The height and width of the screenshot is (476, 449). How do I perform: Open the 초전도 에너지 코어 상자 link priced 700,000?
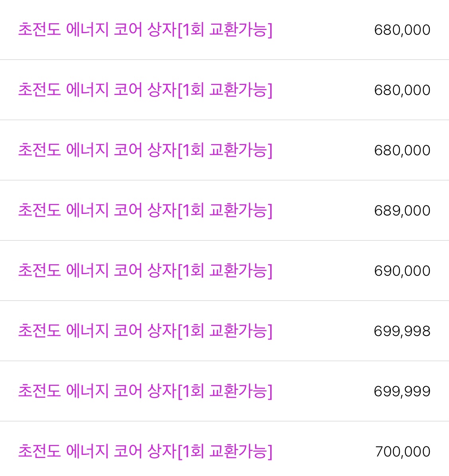click(x=145, y=451)
